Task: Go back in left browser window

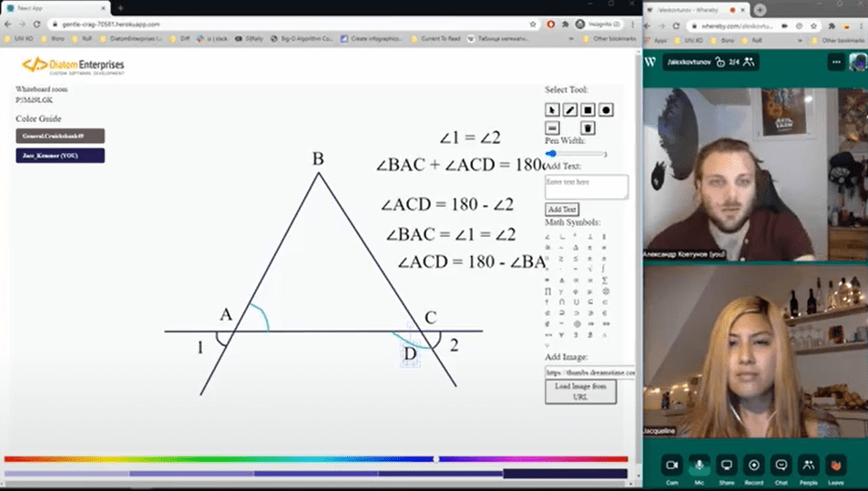Action: [x=8, y=25]
